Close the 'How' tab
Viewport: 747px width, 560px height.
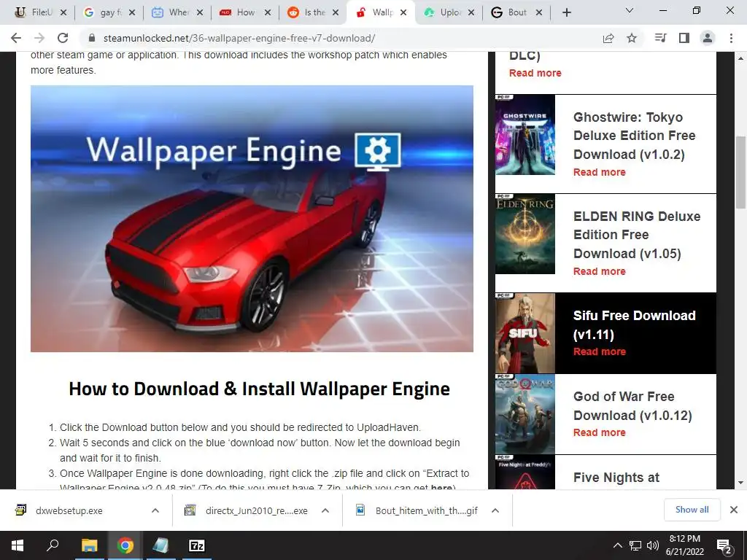tap(268, 12)
